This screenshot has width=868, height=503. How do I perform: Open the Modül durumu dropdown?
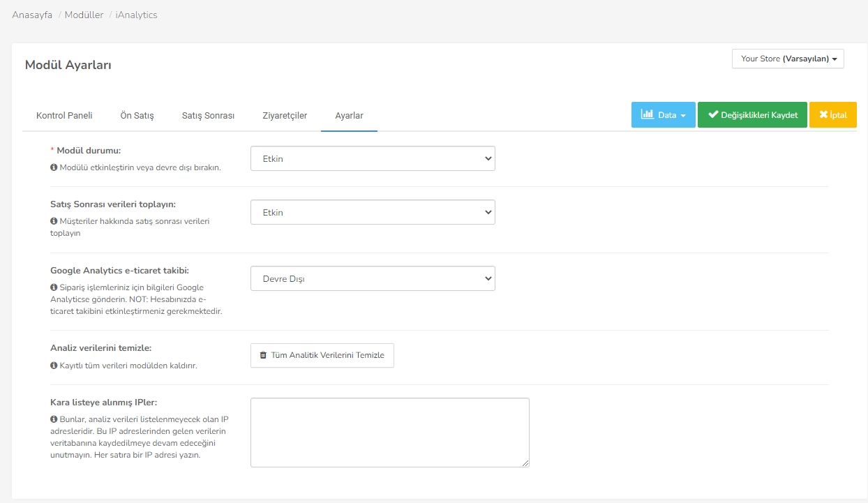click(x=373, y=158)
